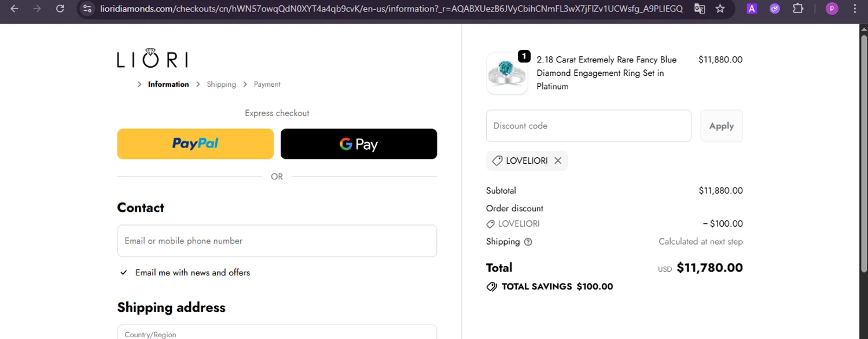Check out with Google Pay
The image size is (868, 339).
tap(359, 143)
